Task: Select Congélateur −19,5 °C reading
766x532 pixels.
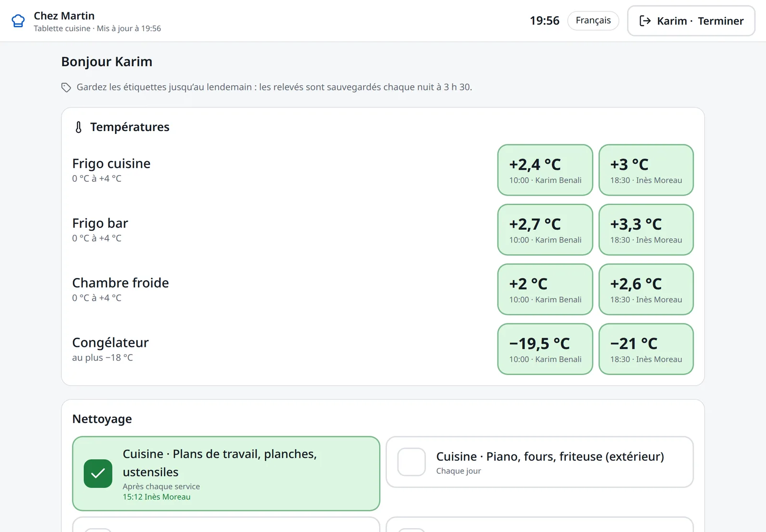Action: [545, 349]
